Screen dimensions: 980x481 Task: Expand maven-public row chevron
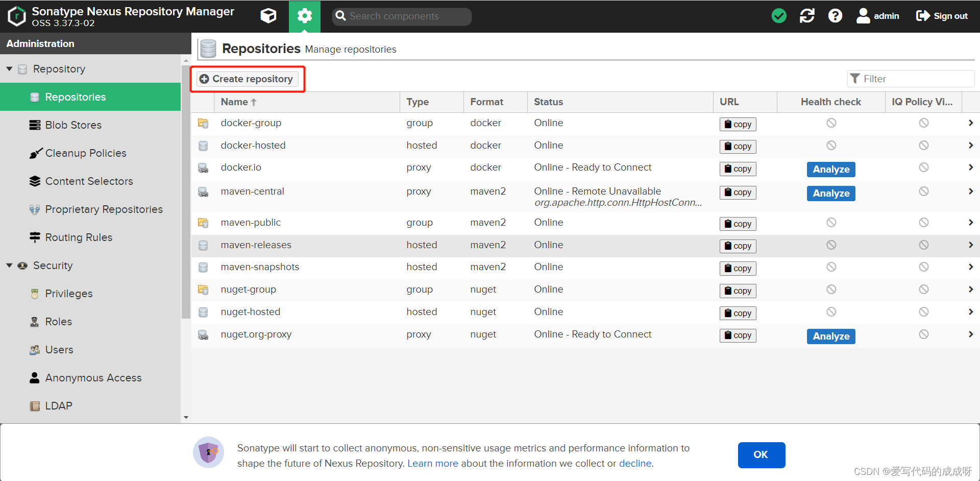[x=971, y=223]
